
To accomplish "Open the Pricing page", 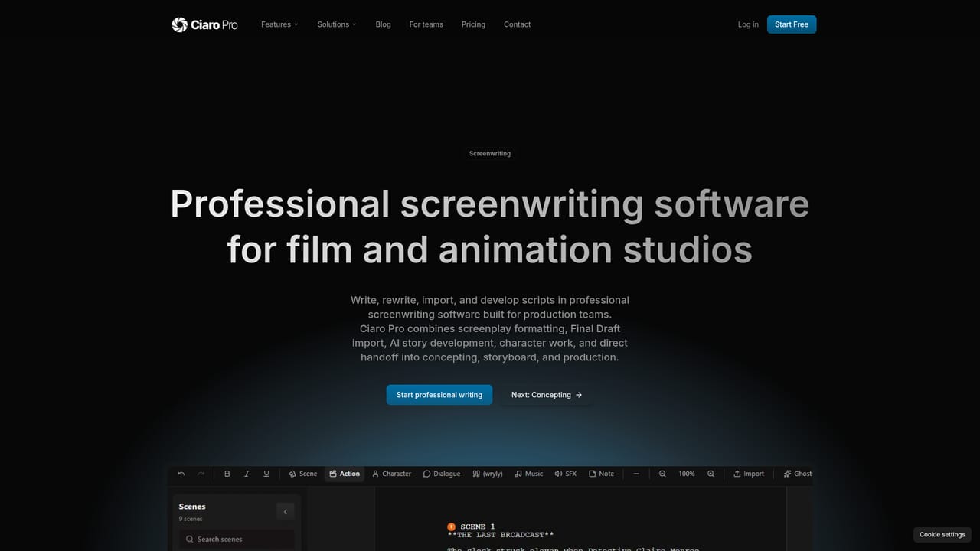I will tap(473, 24).
